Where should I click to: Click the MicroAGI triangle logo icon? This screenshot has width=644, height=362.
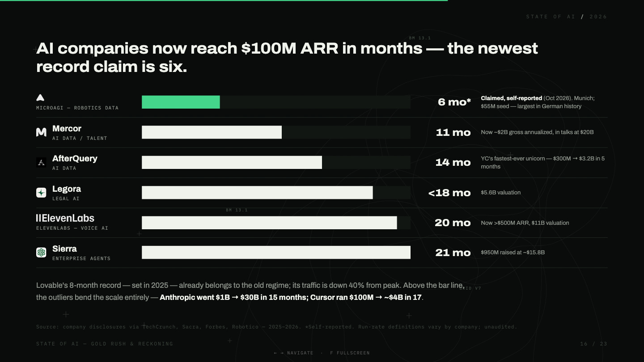pyautogui.click(x=40, y=97)
